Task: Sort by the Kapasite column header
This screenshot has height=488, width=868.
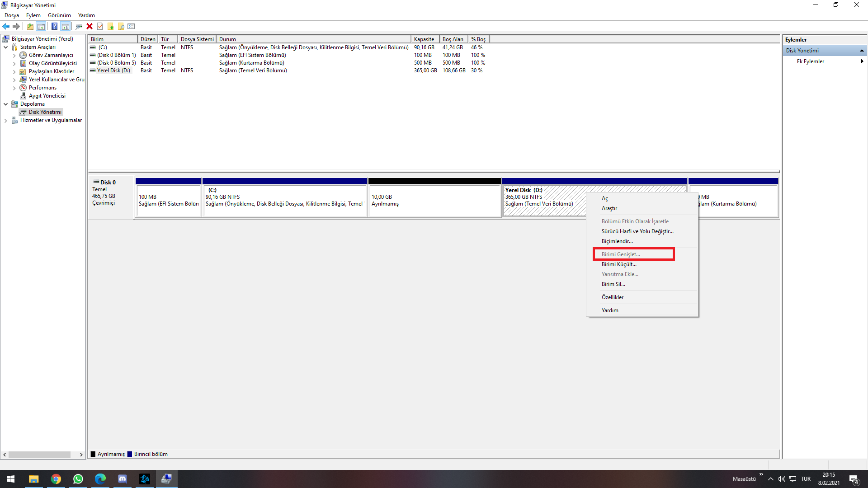Action: [x=425, y=39]
